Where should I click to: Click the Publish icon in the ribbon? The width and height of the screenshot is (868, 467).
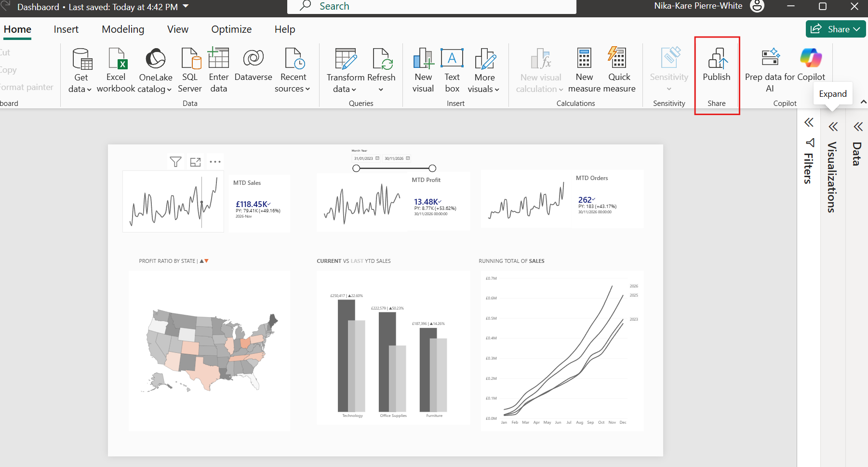[717, 58]
